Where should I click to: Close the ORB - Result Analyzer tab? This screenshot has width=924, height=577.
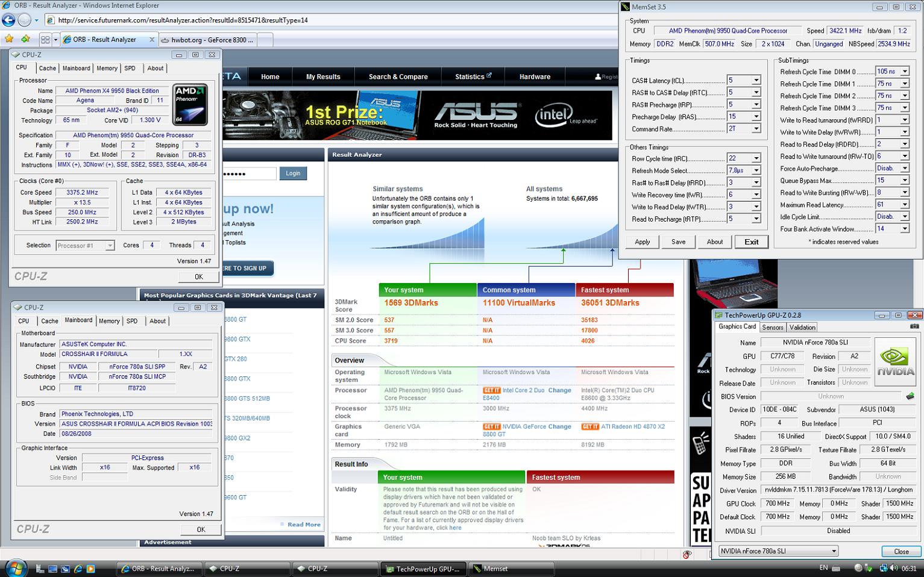[152, 40]
